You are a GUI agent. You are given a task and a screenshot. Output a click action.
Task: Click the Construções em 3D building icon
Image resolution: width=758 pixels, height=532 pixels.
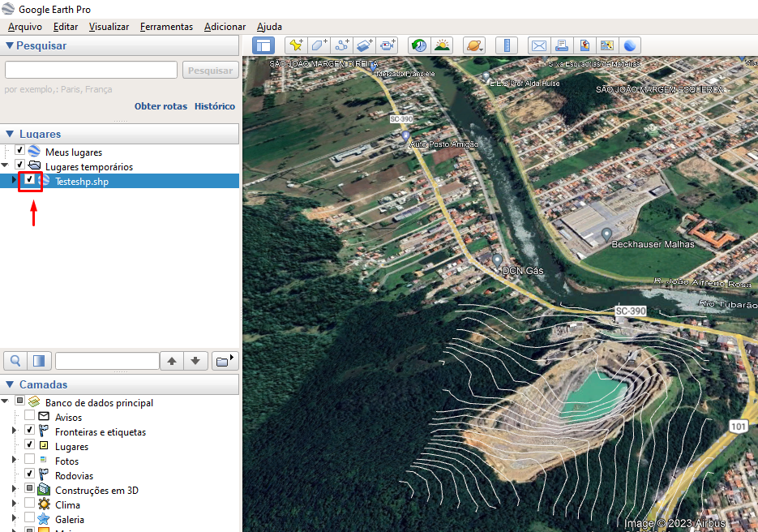[x=44, y=490]
